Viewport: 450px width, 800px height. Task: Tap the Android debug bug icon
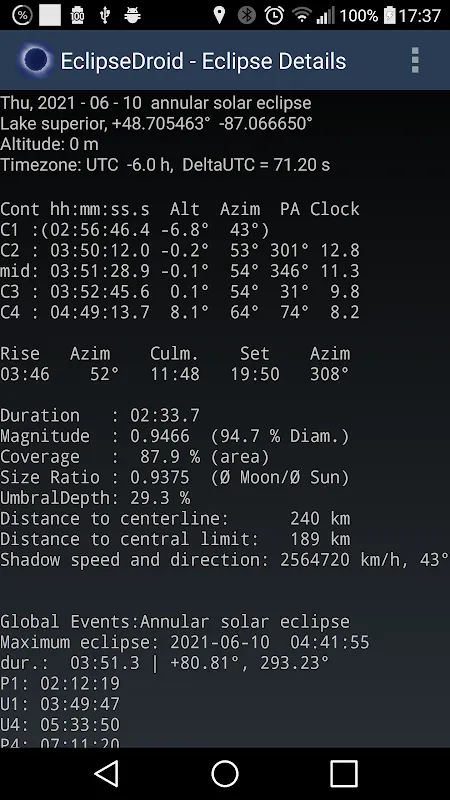[132, 15]
